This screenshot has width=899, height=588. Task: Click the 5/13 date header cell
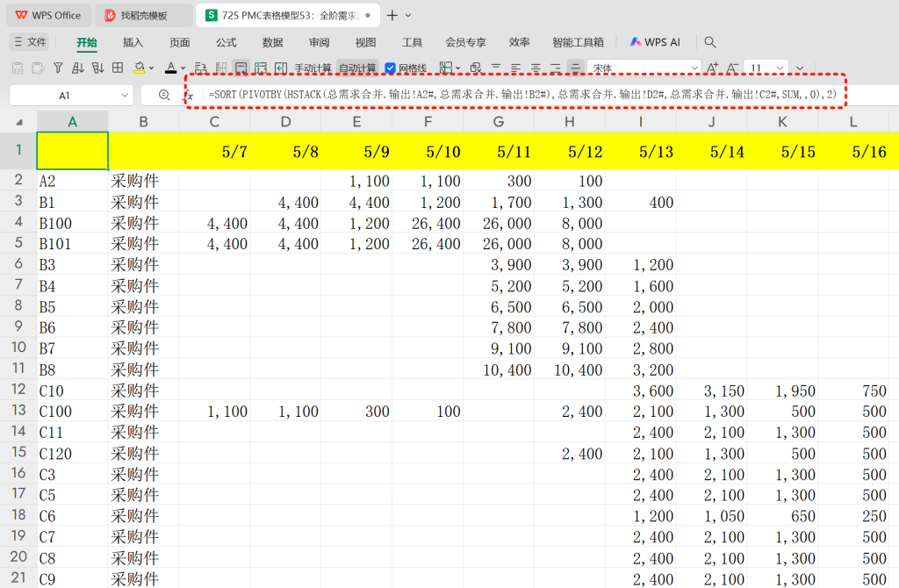[640, 151]
